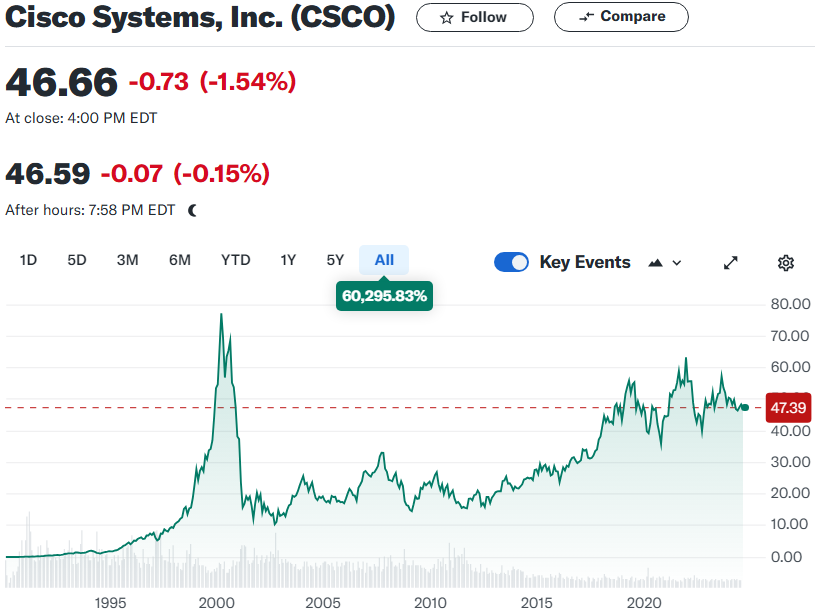This screenshot has height=615, width=826.
Task: Click the 60,295.83% gain badge
Action: pyautogui.click(x=385, y=296)
